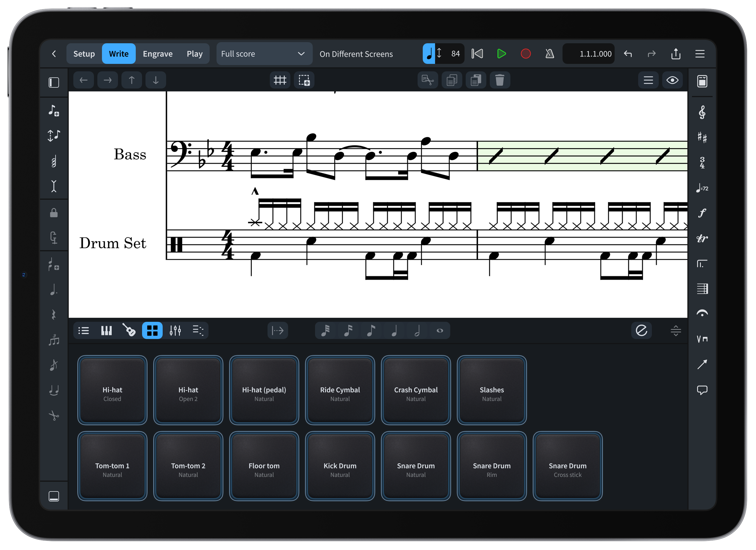This screenshot has height=550, width=756.
Task: Open the guitar fretboard input view
Action: [x=129, y=331]
